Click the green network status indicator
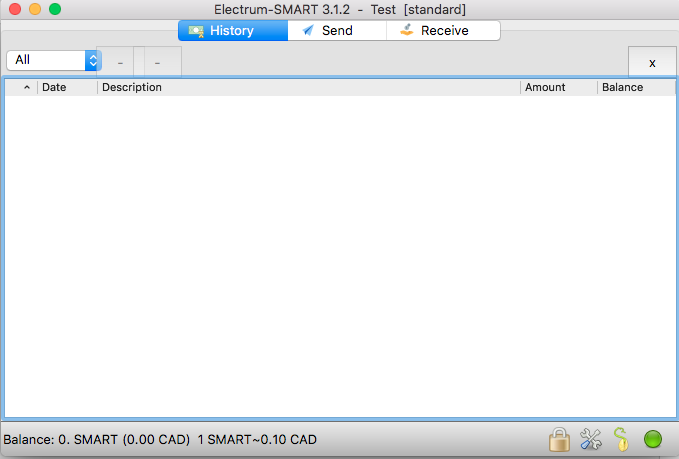Image resolution: width=679 pixels, height=459 pixels. (x=653, y=439)
